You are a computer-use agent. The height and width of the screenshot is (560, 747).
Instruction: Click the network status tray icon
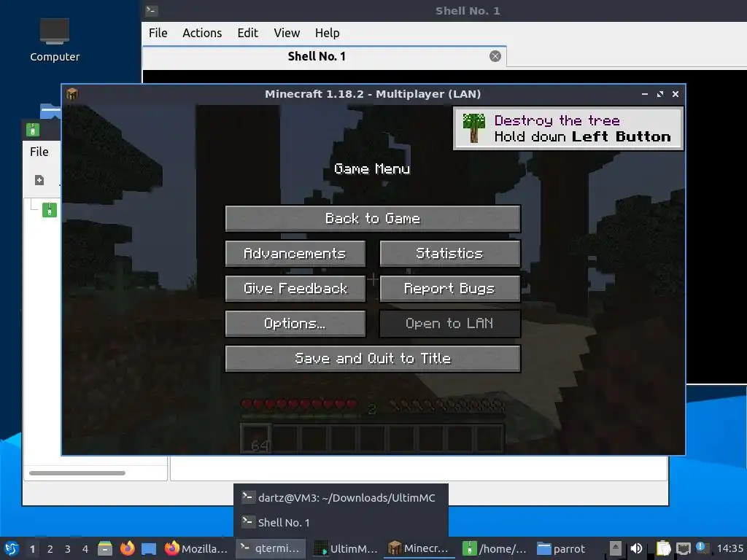coord(684,548)
